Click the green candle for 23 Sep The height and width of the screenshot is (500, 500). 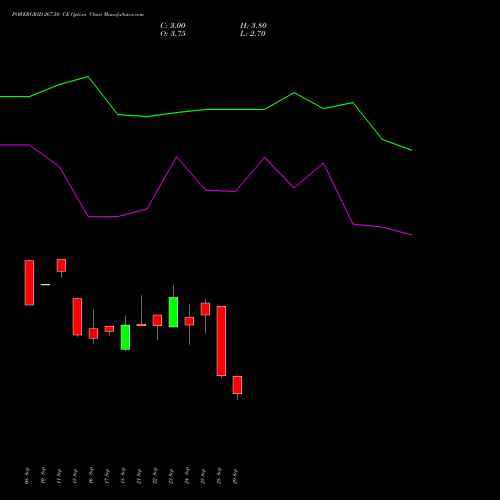173,312
